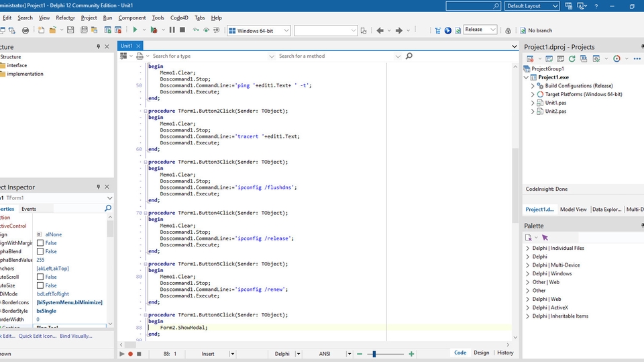Click the desktop layout icon in title bar
The height and width of the screenshot is (362, 644).
pyautogui.click(x=568, y=6)
